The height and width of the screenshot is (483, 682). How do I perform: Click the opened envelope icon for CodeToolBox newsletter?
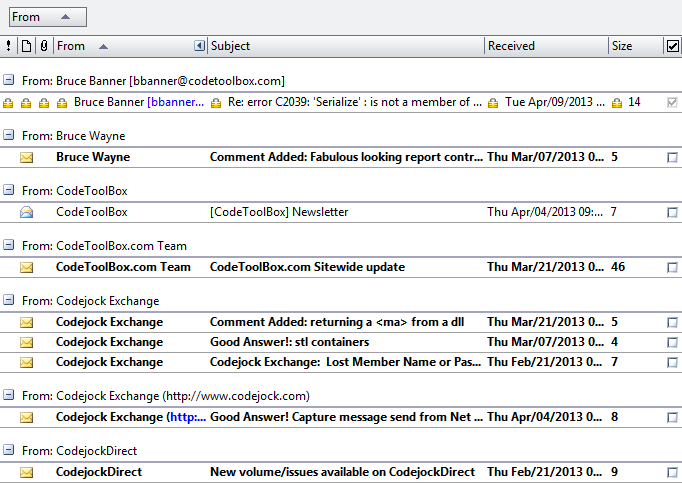click(x=27, y=212)
